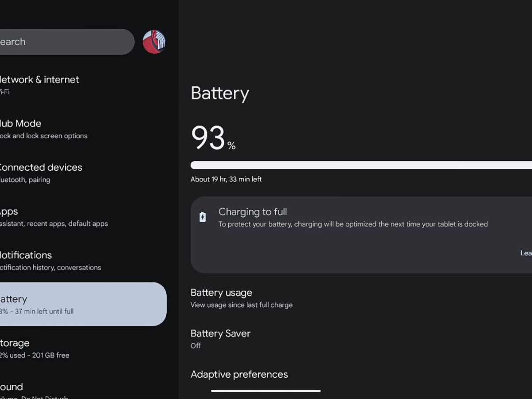Open Storage settings
Image resolution: width=532 pixels, height=399 pixels.
27,348
